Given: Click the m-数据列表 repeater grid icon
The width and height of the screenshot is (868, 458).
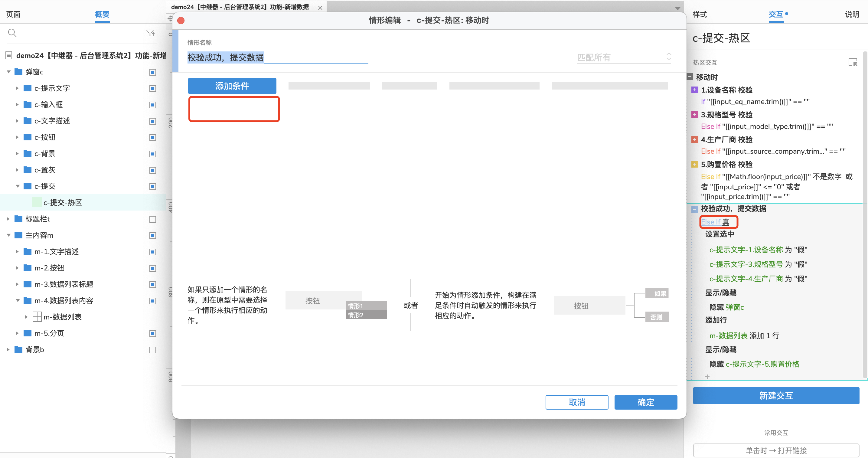Looking at the screenshot, I should pyautogui.click(x=37, y=317).
